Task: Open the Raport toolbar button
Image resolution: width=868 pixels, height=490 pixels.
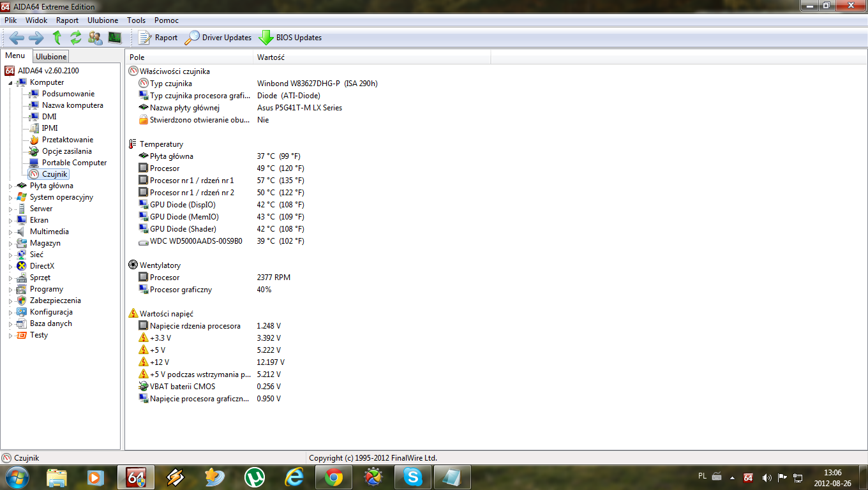Action: pos(158,38)
